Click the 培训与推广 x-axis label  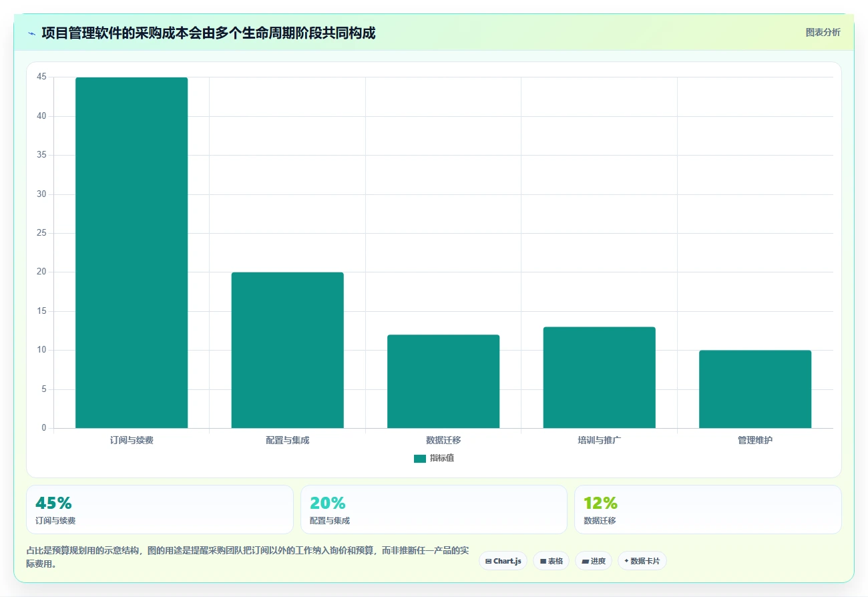point(599,440)
